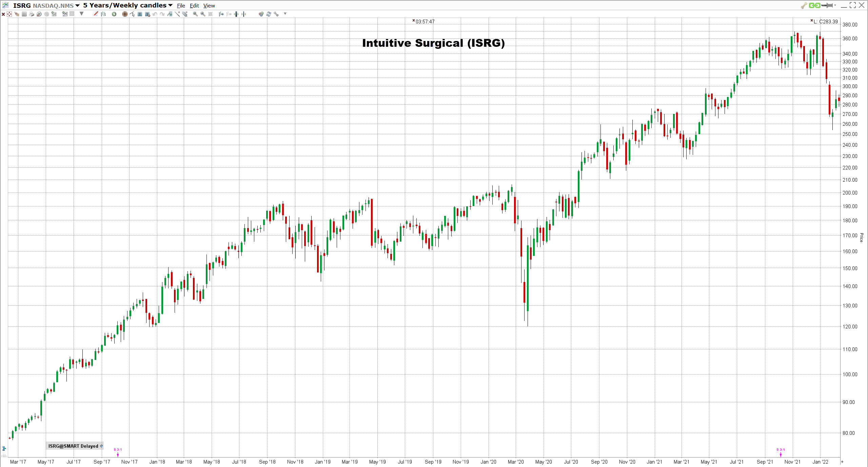This screenshot has height=467, width=868.
Task: Click the red X icon on the chart toolbar
Action: pyautogui.click(x=3, y=14)
